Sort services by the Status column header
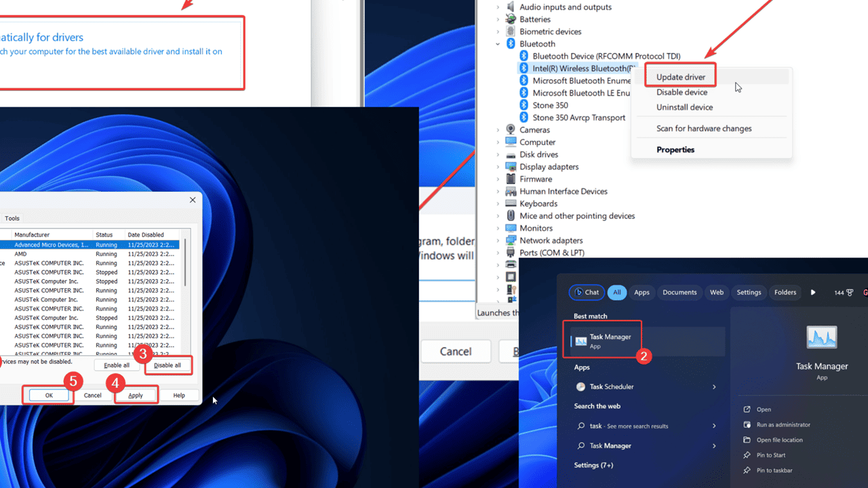 pos(108,235)
